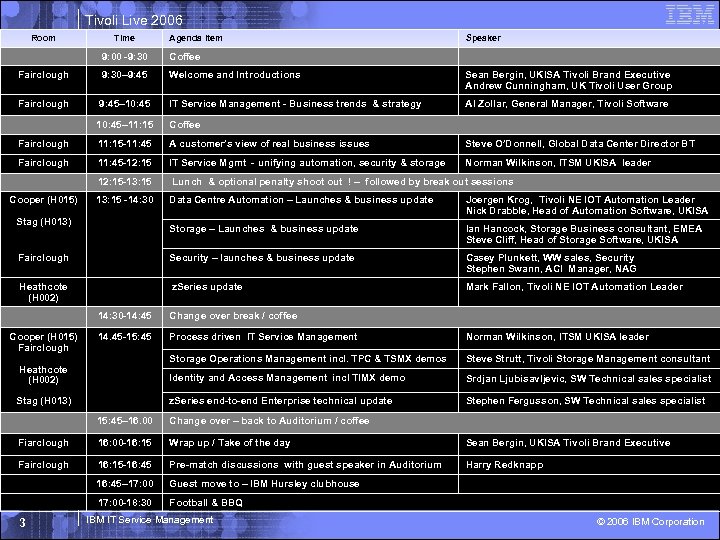Viewport: 720px width, 540px height.
Task: Click the 'Room' column header
Action: tap(43, 38)
